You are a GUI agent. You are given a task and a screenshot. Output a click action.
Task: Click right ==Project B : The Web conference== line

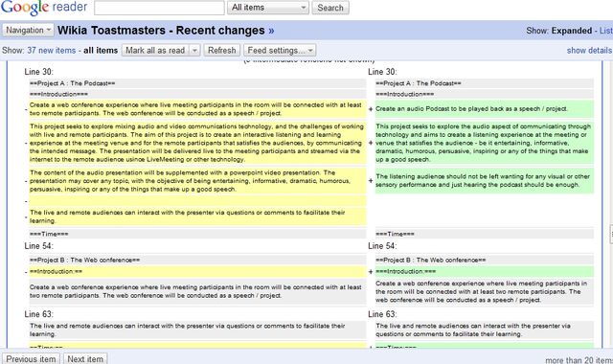pos(485,260)
